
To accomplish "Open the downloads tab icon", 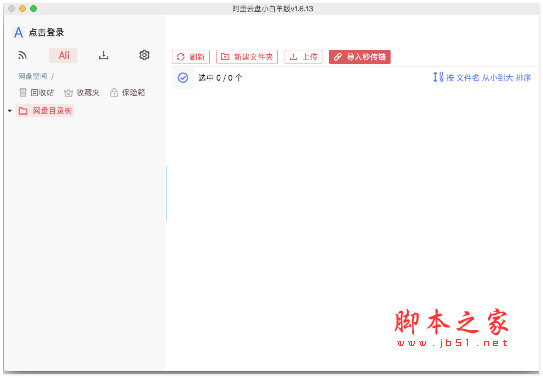I will click(x=104, y=55).
